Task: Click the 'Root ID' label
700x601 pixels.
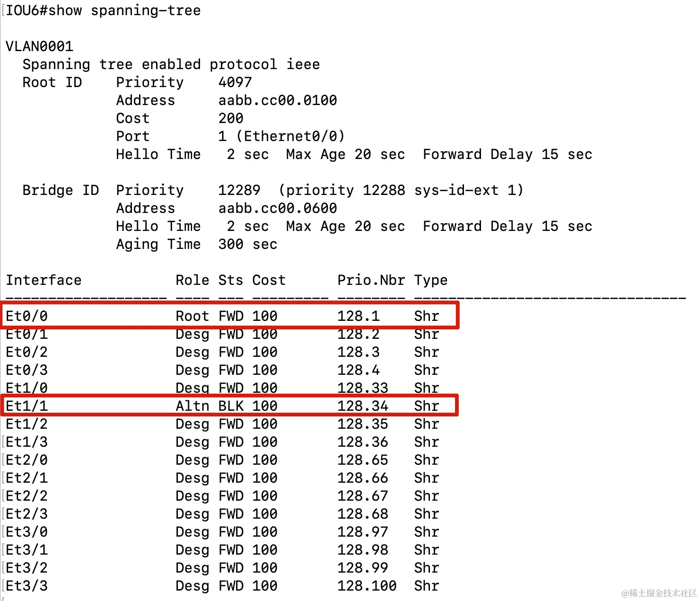Action: [52, 82]
